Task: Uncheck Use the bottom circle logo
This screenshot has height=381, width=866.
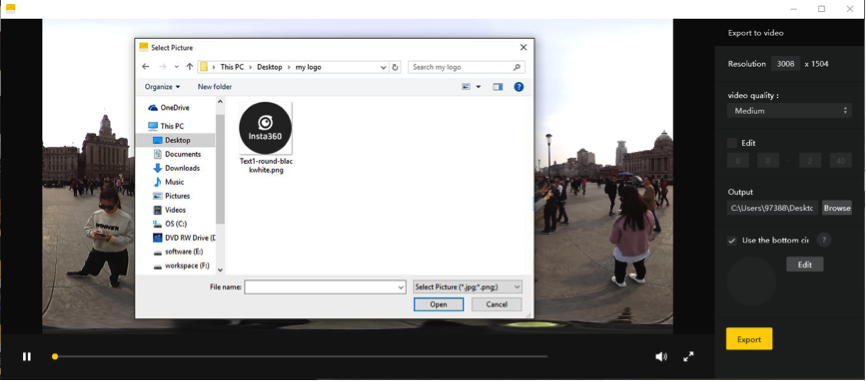Action: click(x=732, y=241)
